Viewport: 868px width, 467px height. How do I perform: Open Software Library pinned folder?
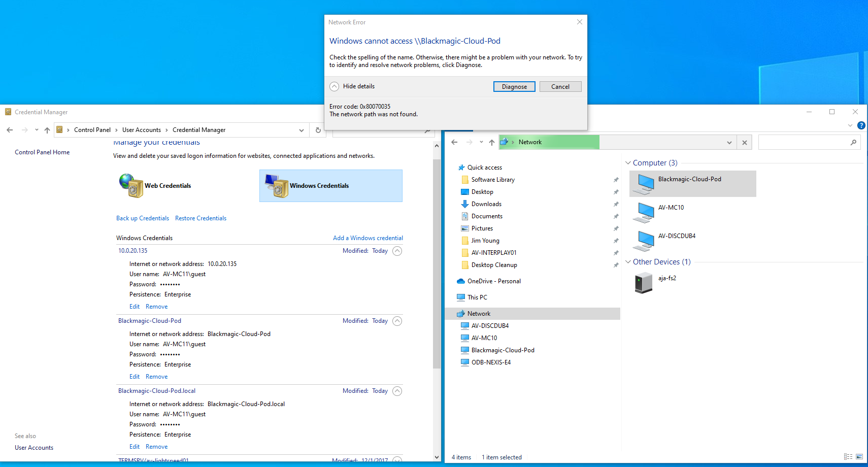[493, 180]
